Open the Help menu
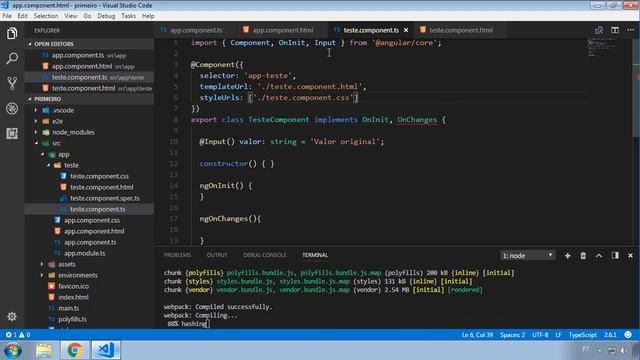The height and width of the screenshot is (360, 640). click(148, 16)
